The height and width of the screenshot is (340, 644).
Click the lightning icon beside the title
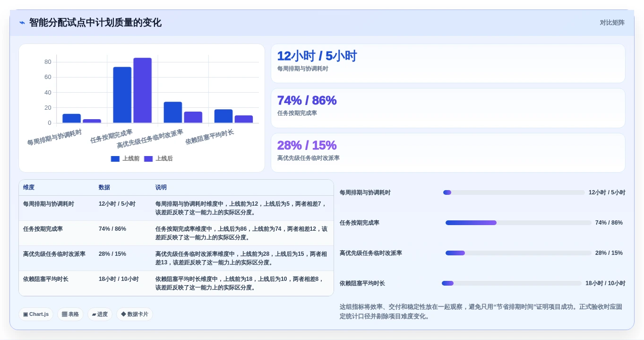pyautogui.click(x=22, y=23)
